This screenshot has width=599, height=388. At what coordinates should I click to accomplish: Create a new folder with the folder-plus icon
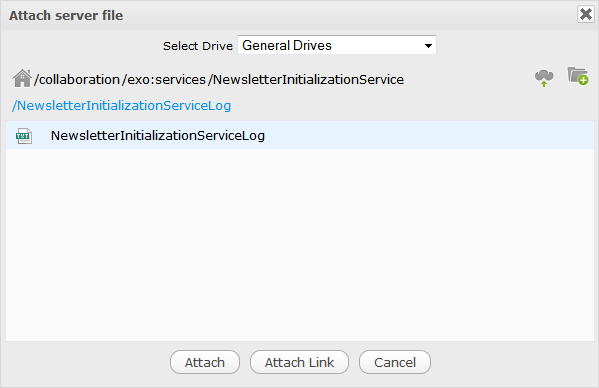[x=578, y=76]
